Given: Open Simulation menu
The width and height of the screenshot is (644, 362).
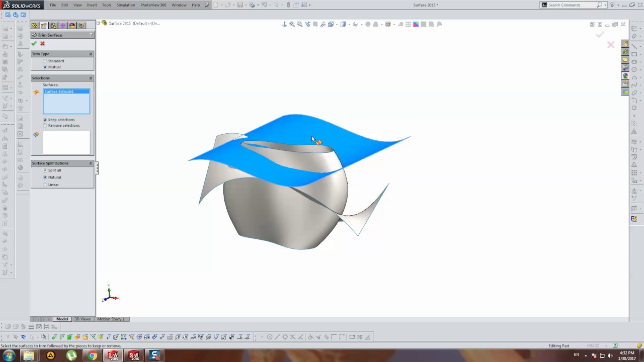Looking at the screenshot, I should coord(126,5).
